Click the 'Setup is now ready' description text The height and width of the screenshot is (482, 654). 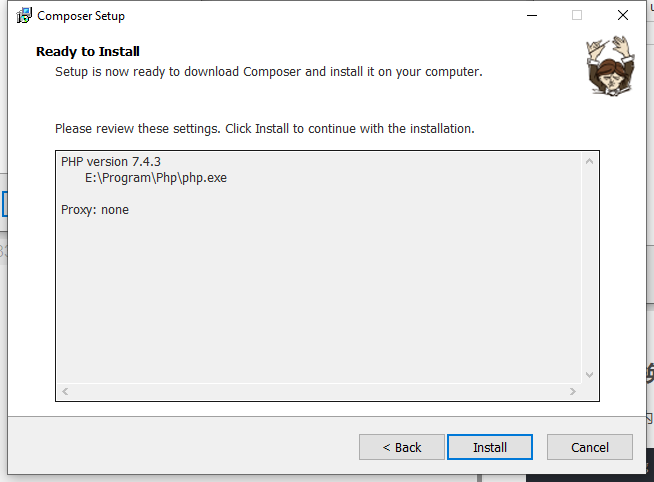coord(268,72)
